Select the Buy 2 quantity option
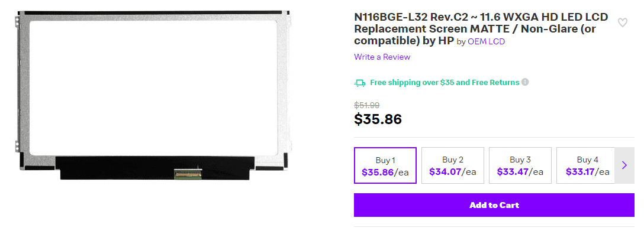This screenshot has width=644, height=234. point(453,165)
